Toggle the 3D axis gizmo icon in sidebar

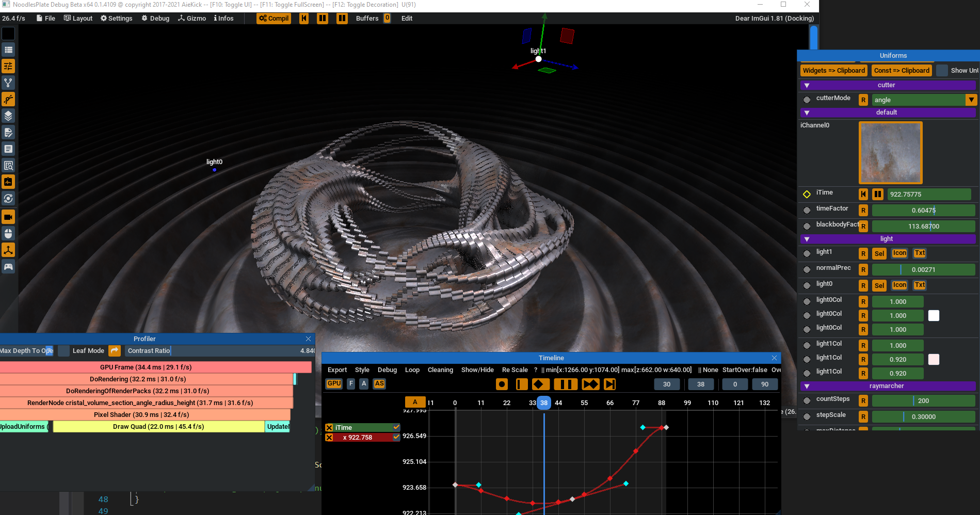[x=8, y=250]
